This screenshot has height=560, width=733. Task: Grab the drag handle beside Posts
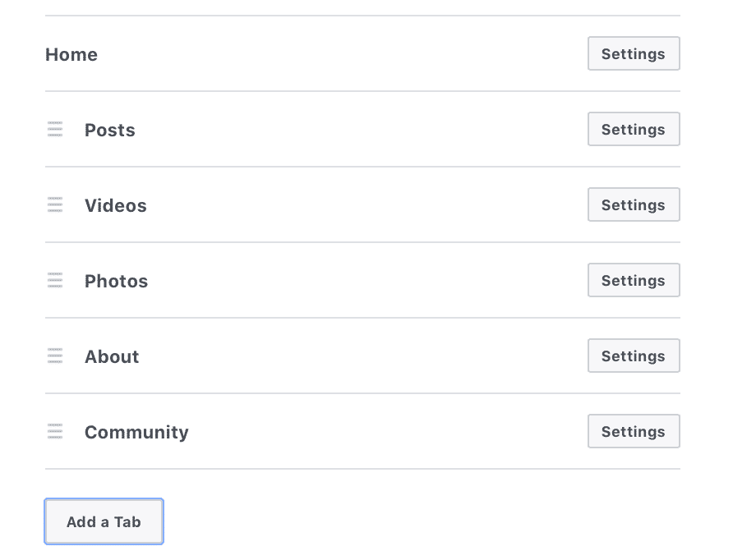pyautogui.click(x=55, y=129)
